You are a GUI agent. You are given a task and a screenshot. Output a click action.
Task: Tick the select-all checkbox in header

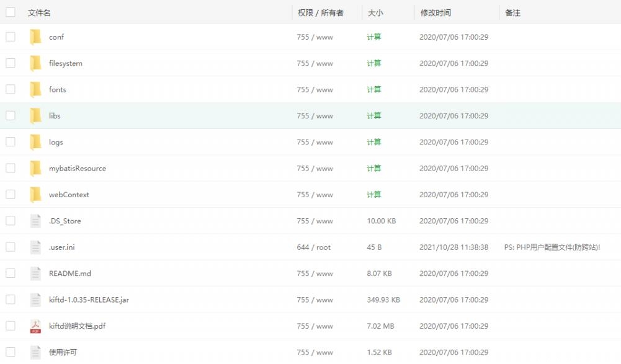pos(11,12)
